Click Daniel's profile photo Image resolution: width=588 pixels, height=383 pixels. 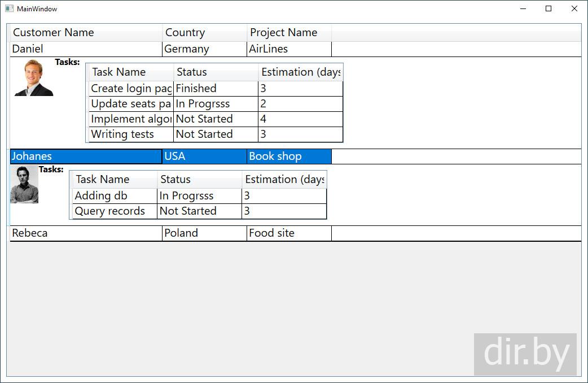(x=33, y=77)
